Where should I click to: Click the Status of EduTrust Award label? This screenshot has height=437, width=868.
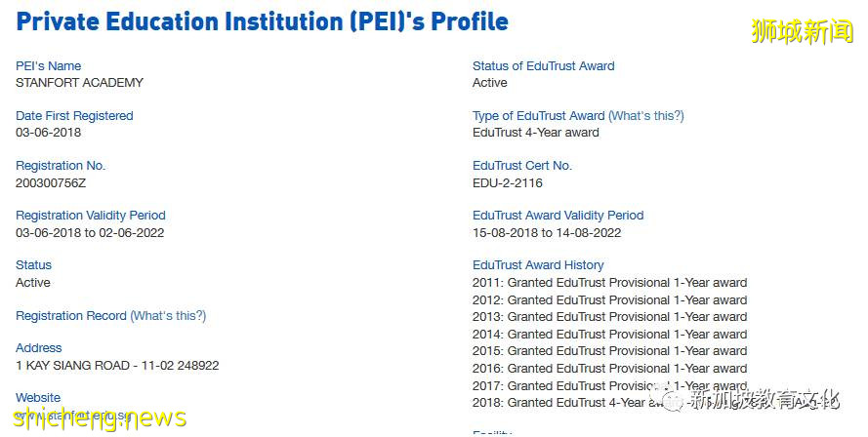544,66
